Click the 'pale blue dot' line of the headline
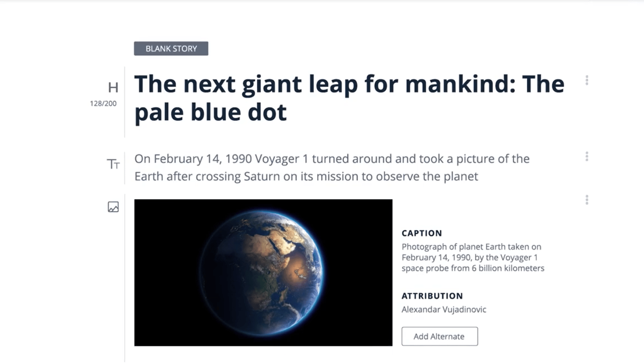Image resolution: width=644 pixels, height=363 pixels. 211,112
